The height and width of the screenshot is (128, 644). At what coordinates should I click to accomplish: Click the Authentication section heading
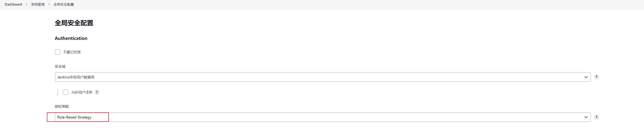tap(71, 38)
